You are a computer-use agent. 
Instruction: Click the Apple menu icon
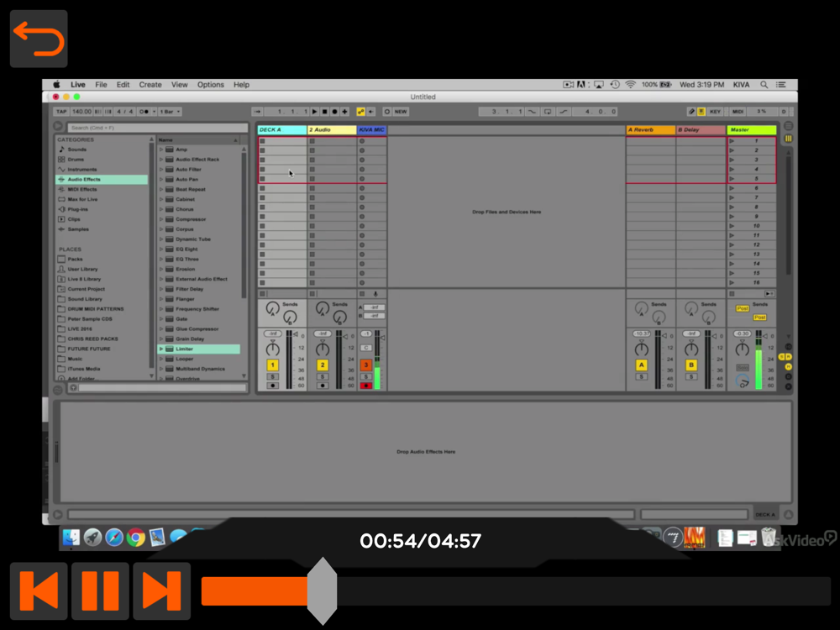(56, 85)
